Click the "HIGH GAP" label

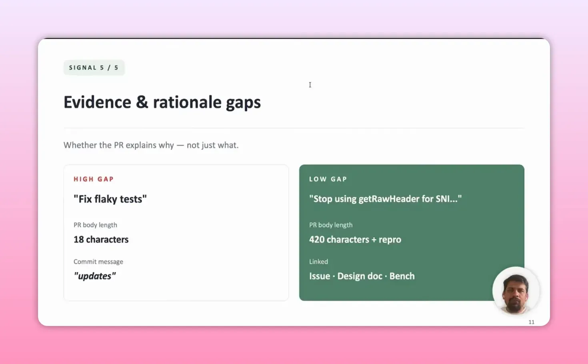94,179
